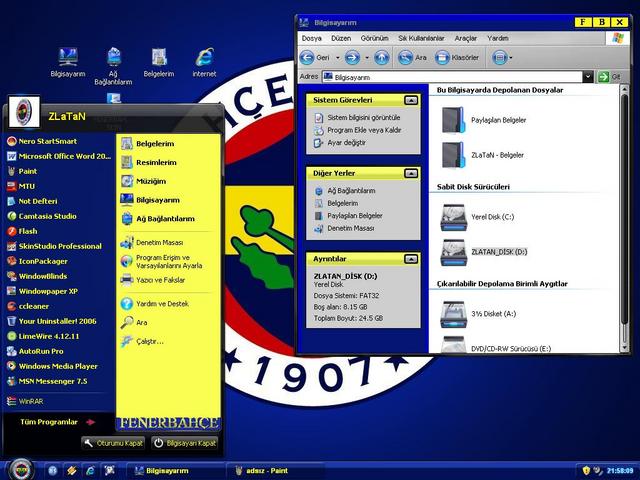Open the views dropdown in toolbar
640x480 pixels.
click(x=501, y=57)
